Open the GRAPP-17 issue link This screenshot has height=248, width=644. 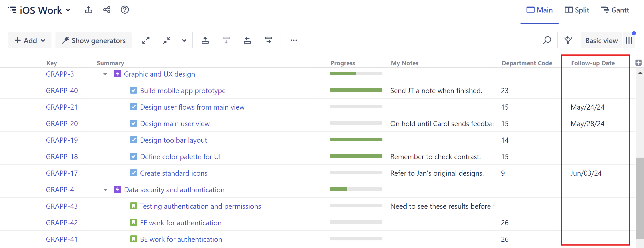pos(62,173)
